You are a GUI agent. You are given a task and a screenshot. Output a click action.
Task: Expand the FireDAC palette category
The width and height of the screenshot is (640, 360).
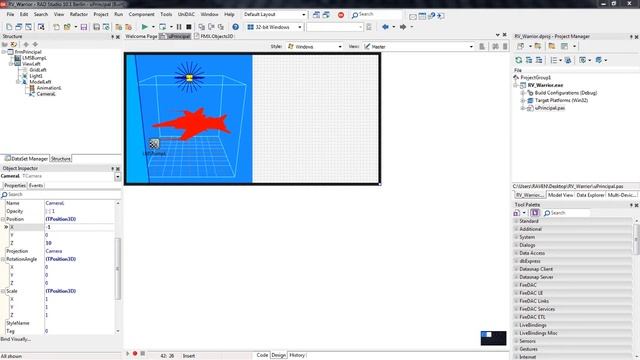pos(516,285)
